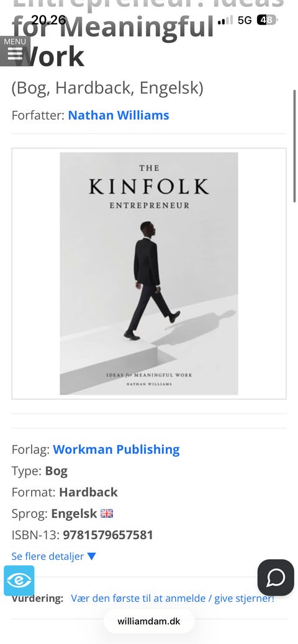Tap the 20.26 clock in status bar

[x=48, y=20]
